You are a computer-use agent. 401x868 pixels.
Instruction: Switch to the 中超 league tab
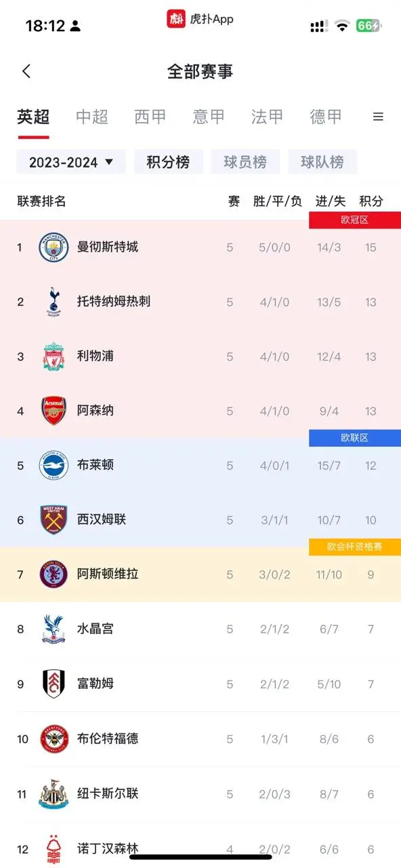(x=91, y=117)
